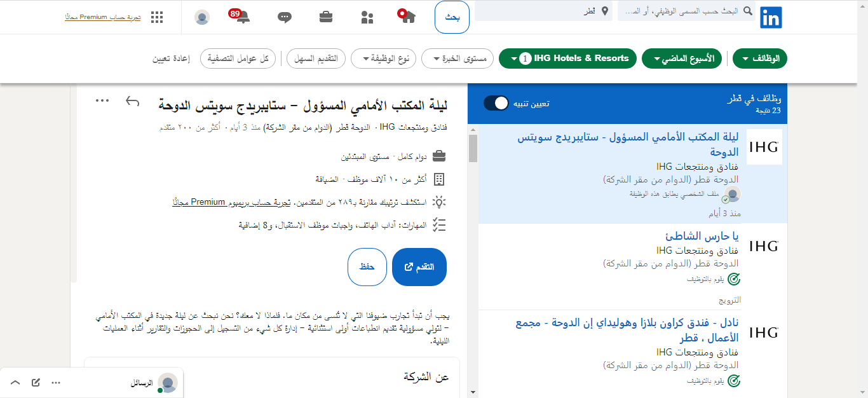868x398 pixels.
Task: Open the apps grid icon
Action: click(157, 17)
